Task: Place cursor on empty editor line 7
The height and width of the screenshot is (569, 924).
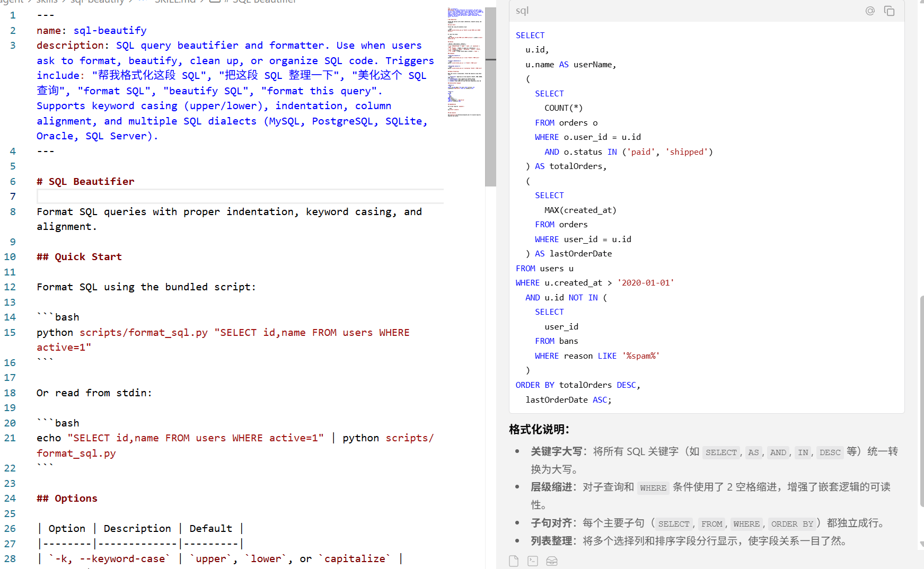Action: (239, 197)
